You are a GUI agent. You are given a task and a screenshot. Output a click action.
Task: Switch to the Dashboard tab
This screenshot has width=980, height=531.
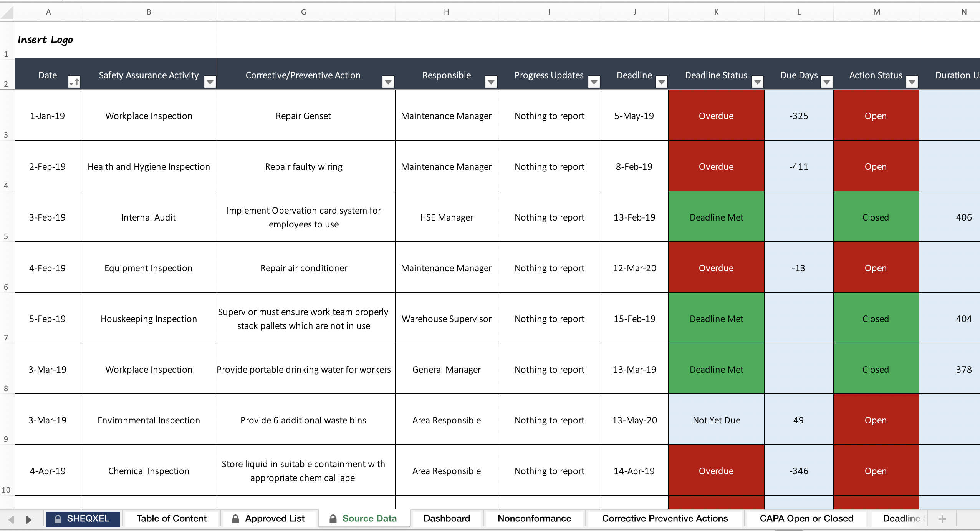point(447,518)
